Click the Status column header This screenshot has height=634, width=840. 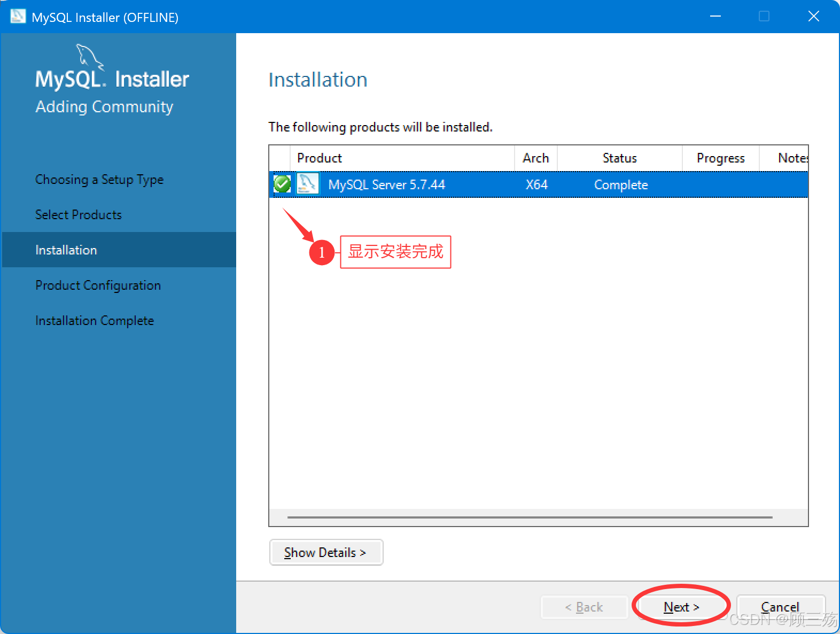620,158
